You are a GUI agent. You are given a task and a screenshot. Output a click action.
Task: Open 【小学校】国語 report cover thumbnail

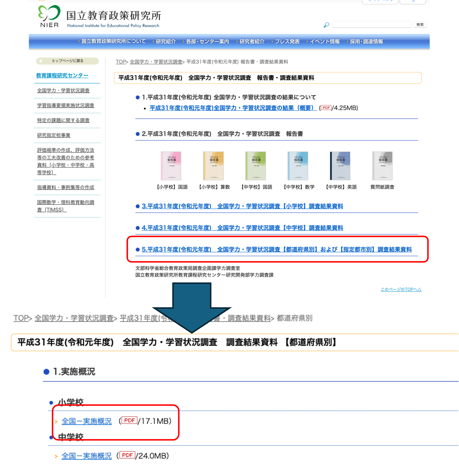(x=171, y=166)
